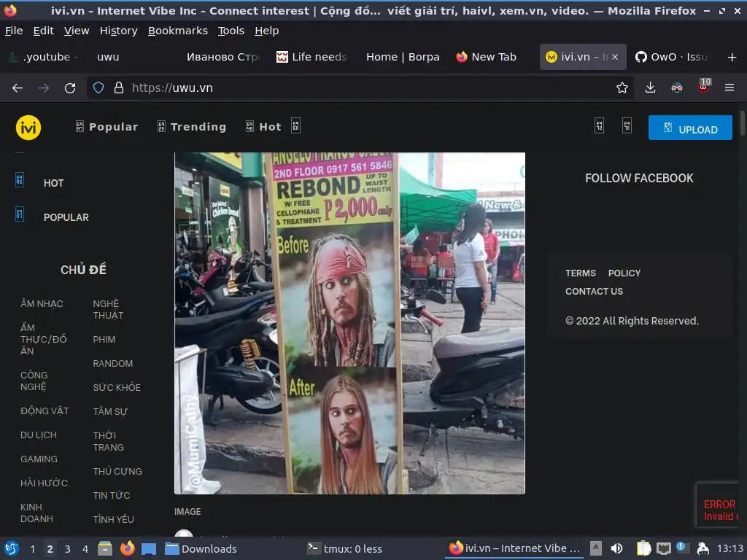This screenshot has height=560, width=747.
Task: Open the Firefox hamburger menu
Action: pyautogui.click(x=729, y=87)
